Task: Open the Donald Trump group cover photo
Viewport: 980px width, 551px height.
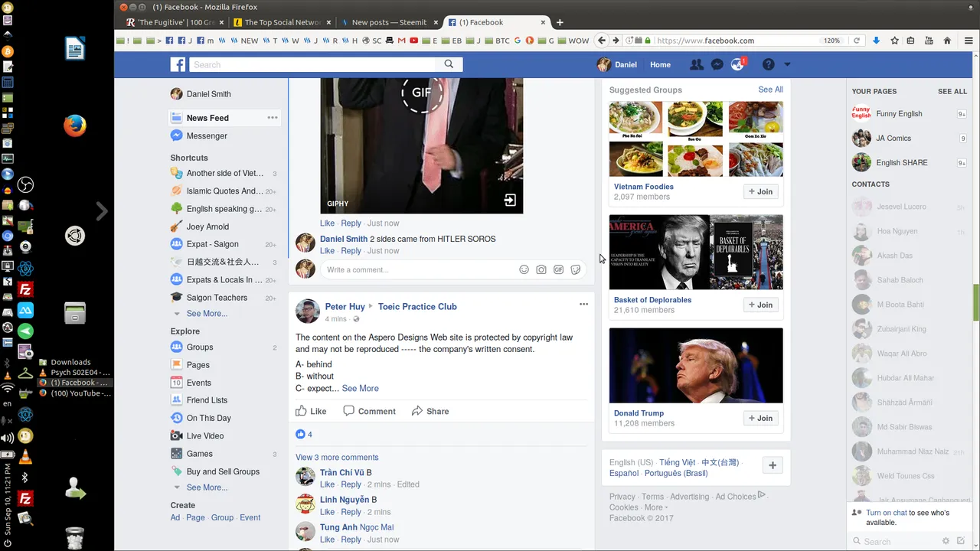Action: [x=696, y=366]
